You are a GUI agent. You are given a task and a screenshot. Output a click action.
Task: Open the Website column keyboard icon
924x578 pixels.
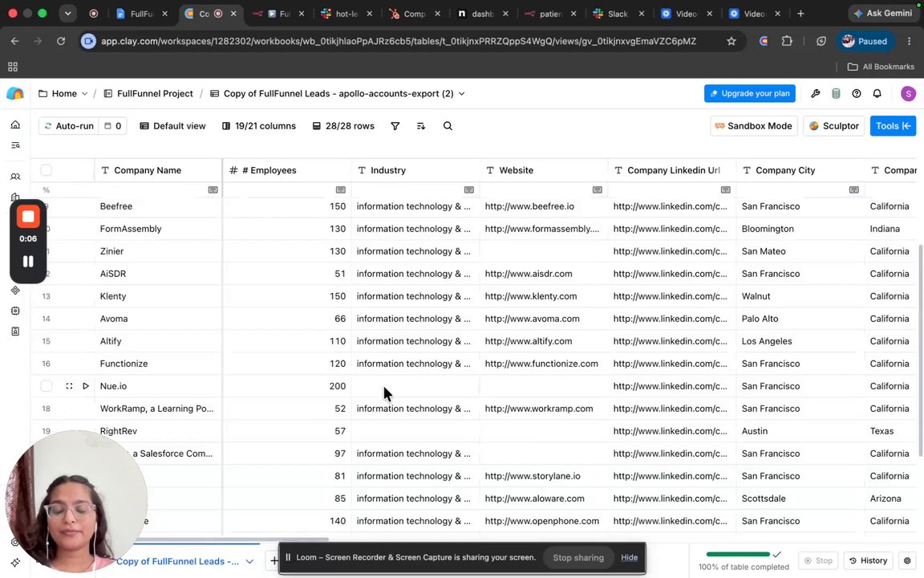(x=597, y=190)
